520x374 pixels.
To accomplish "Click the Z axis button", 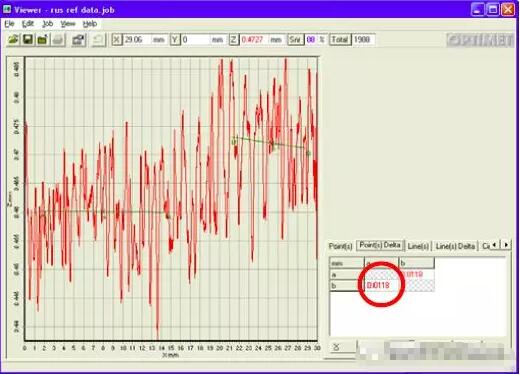I will tap(234, 40).
